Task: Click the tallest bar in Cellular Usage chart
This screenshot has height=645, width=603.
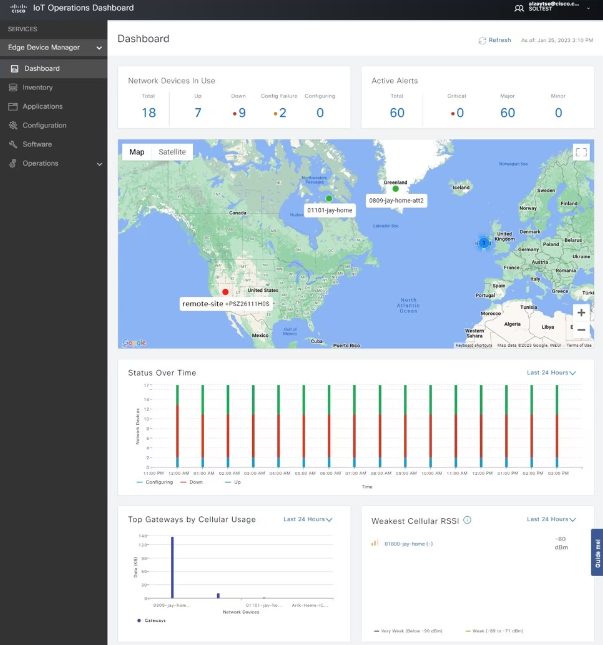Action: coord(172,567)
